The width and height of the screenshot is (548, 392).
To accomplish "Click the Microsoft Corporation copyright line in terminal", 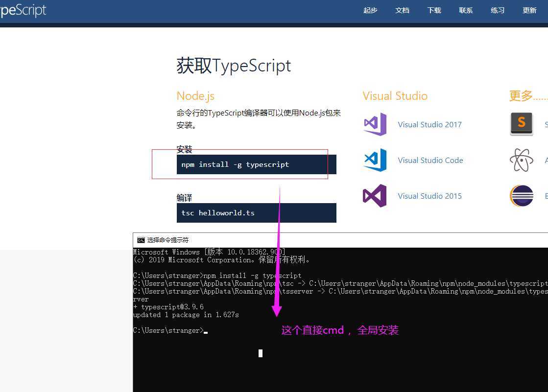I will [221, 260].
